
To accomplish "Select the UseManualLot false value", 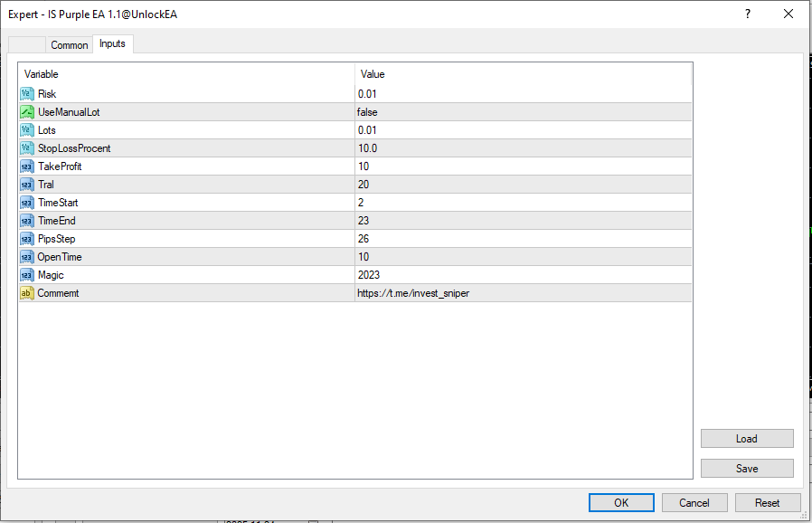I will [367, 112].
